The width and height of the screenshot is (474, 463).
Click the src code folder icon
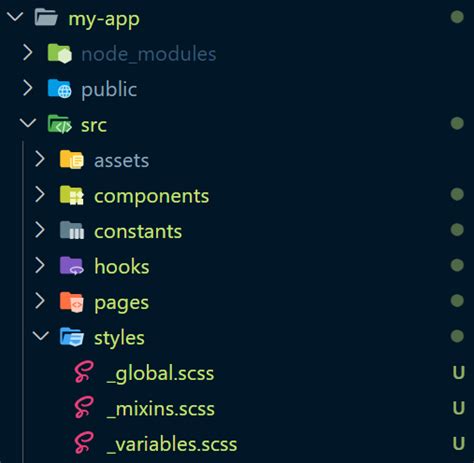(60, 124)
